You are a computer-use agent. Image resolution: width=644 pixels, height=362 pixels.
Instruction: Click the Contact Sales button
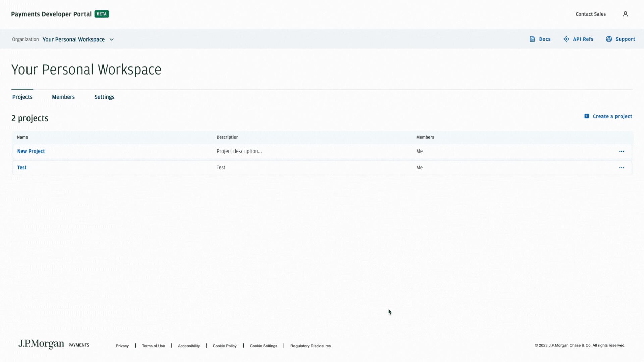point(591,14)
